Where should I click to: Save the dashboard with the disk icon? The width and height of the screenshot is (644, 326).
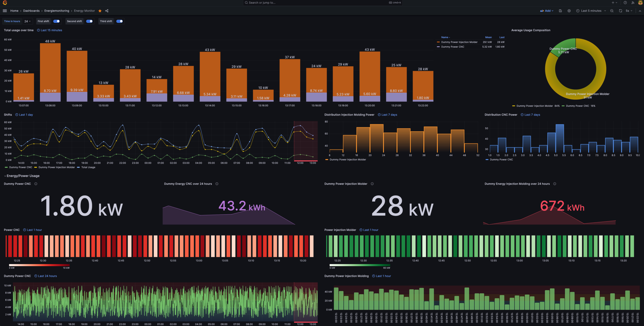561,11
